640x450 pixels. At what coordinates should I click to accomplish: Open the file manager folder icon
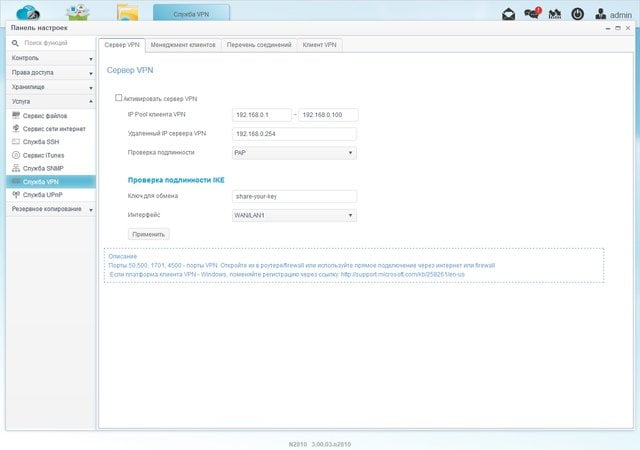(x=127, y=12)
